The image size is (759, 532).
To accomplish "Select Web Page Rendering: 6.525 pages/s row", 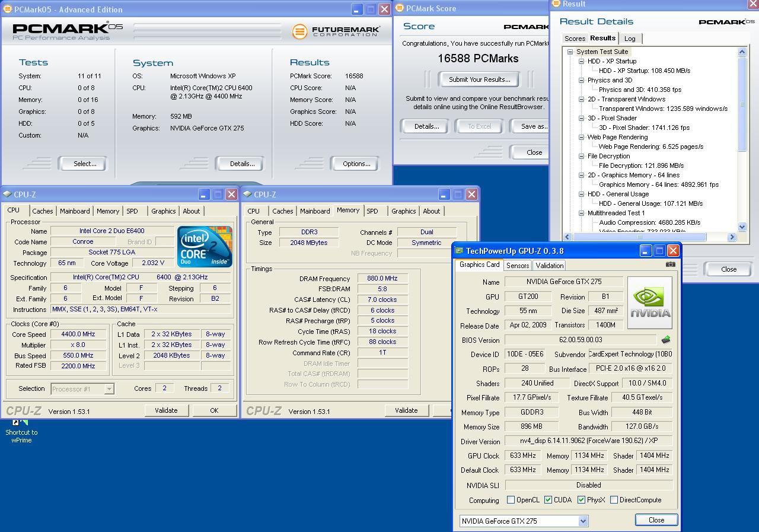I will pyautogui.click(x=651, y=146).
